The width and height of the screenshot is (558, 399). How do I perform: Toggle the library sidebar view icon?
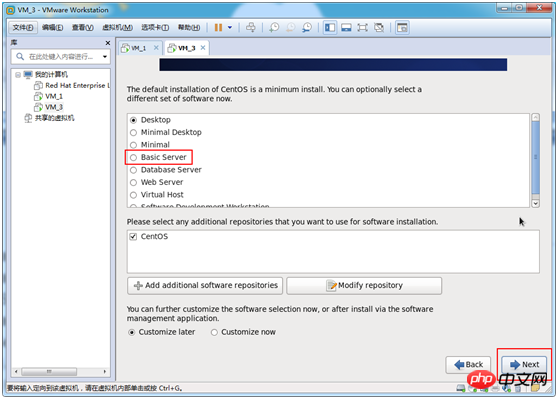point(330,27)
